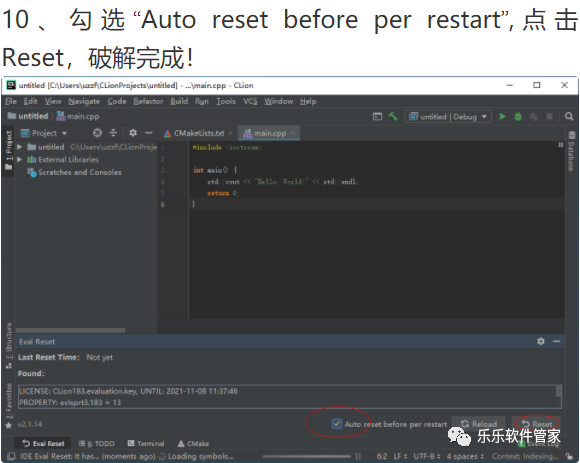Viewport: 580px width, 463px height.
Task: Open the Eval Reset bottom tab
Action: coord(43,443)
